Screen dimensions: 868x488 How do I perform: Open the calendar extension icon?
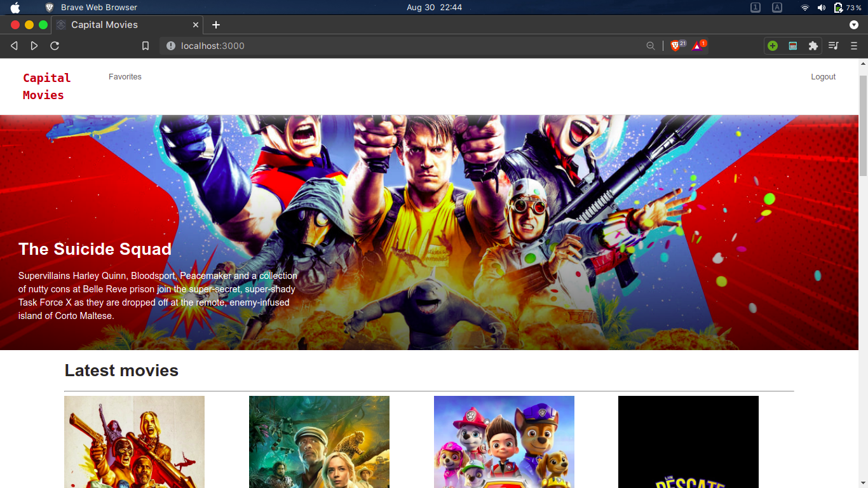tap(792, 46)
